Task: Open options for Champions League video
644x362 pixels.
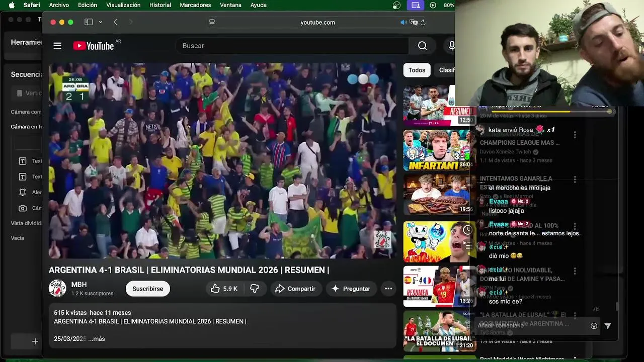Action: tap(575, 135)
